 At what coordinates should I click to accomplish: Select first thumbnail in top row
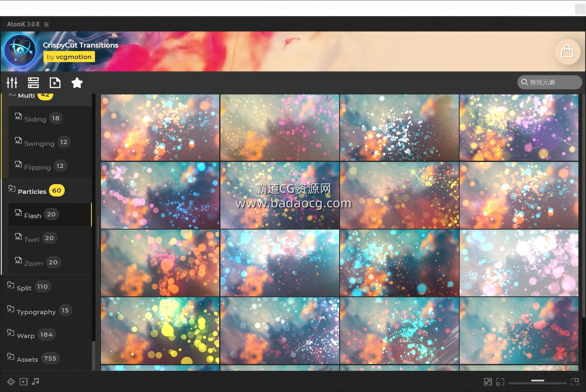[x=160, y=127]
